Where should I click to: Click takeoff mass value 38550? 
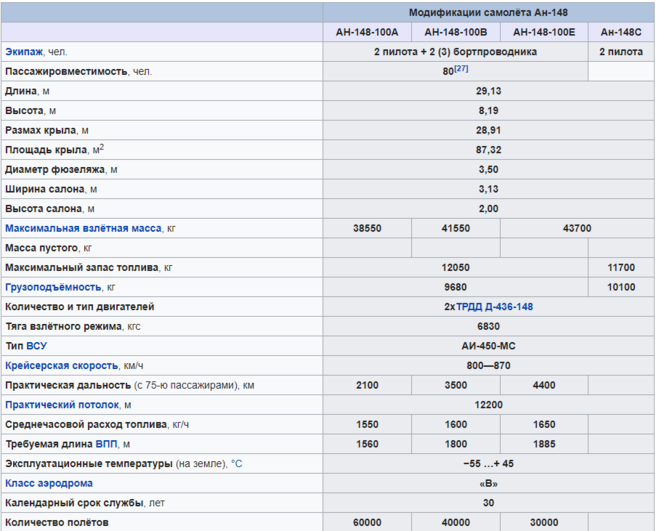(367, 228)
